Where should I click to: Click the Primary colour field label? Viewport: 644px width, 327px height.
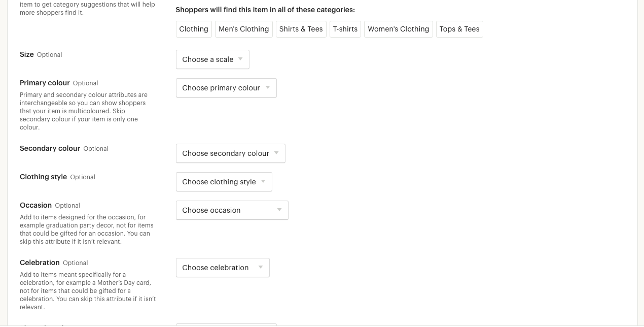point(45,83)
